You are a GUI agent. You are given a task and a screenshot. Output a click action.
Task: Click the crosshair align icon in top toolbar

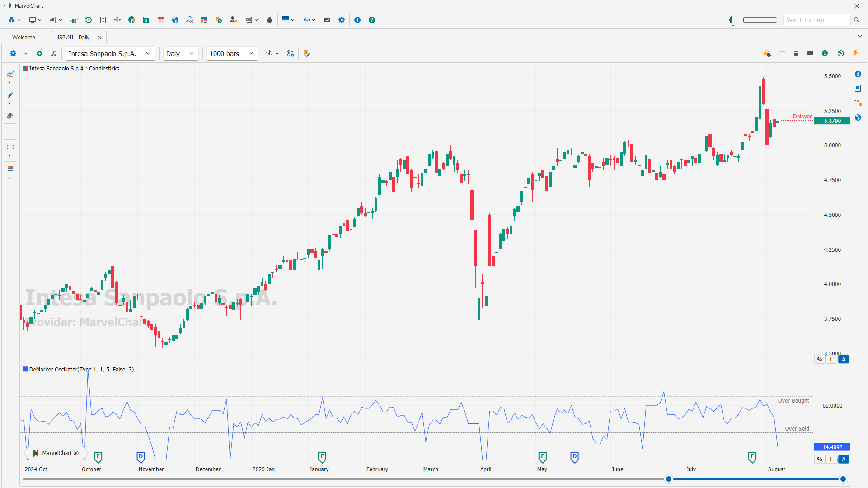(x=117, y=20)
